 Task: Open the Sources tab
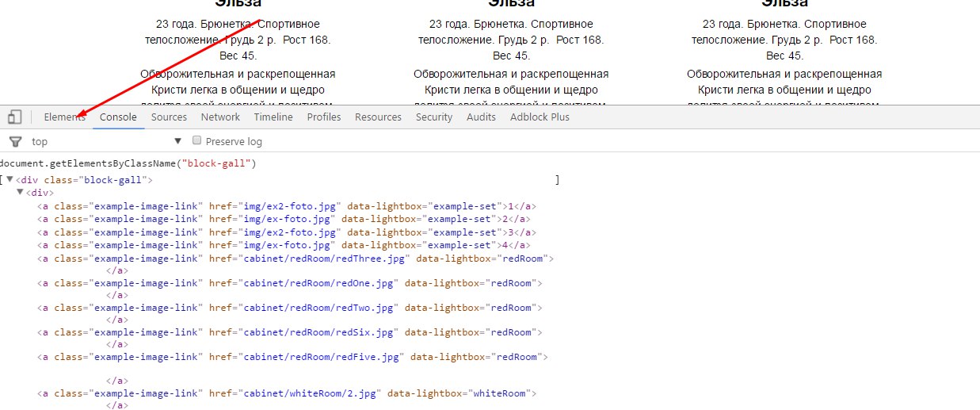point(169,117)
